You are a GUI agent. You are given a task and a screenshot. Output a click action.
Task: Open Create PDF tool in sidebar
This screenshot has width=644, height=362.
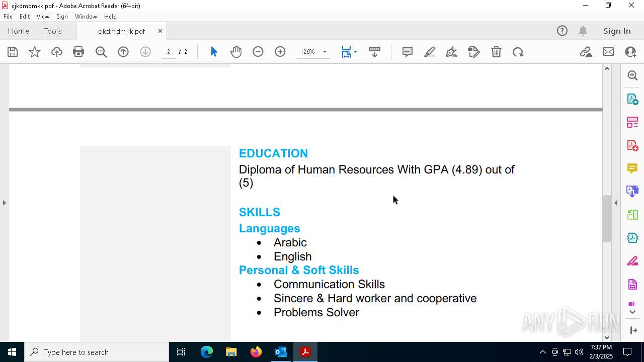(x=632, y=145)
